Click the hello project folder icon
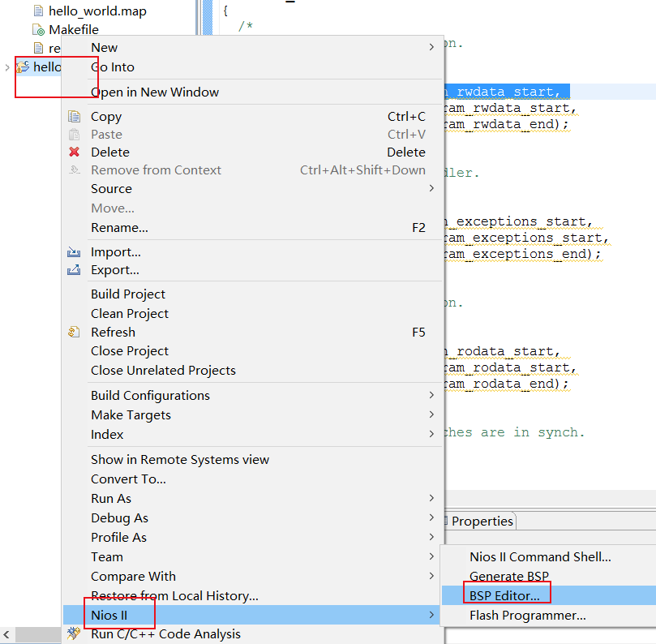 pos(23,67)
